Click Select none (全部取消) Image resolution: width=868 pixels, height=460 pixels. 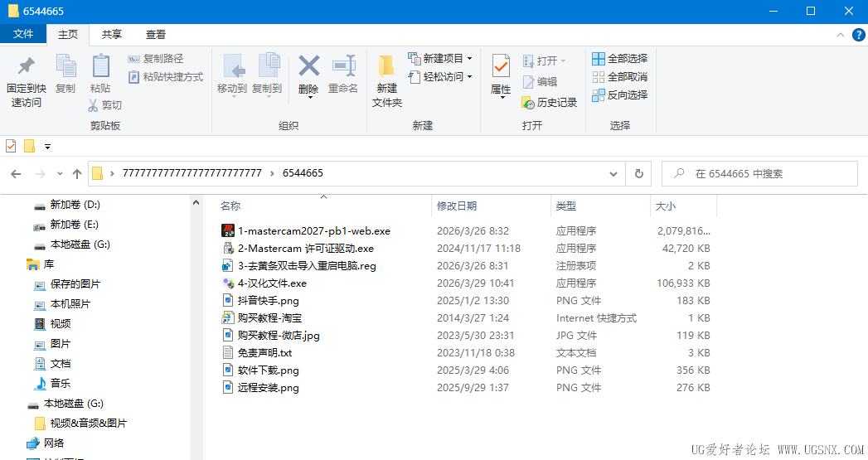[619, 77]
